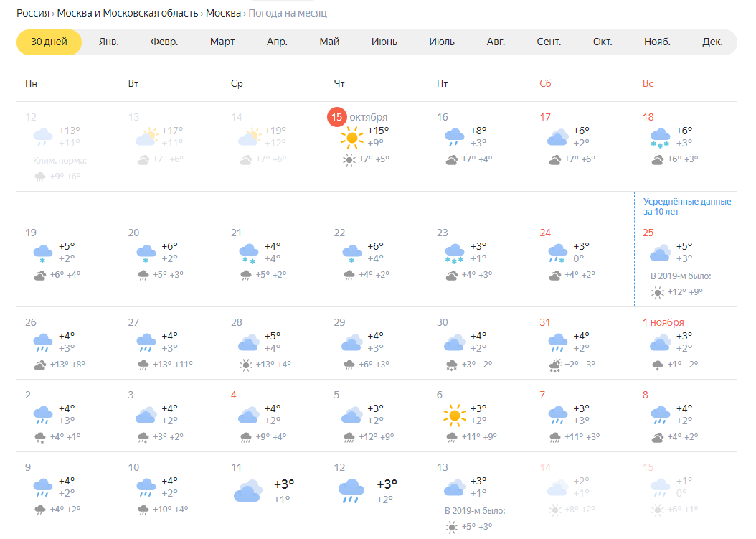Switch to the Янв. month tab

click(x=109, y=42)
